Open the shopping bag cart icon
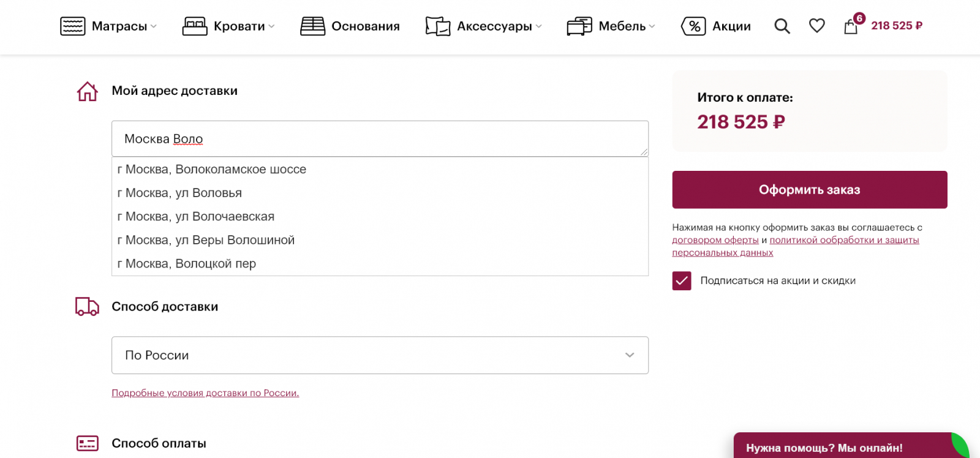The image size is (980, 458). tap(851, 26)
